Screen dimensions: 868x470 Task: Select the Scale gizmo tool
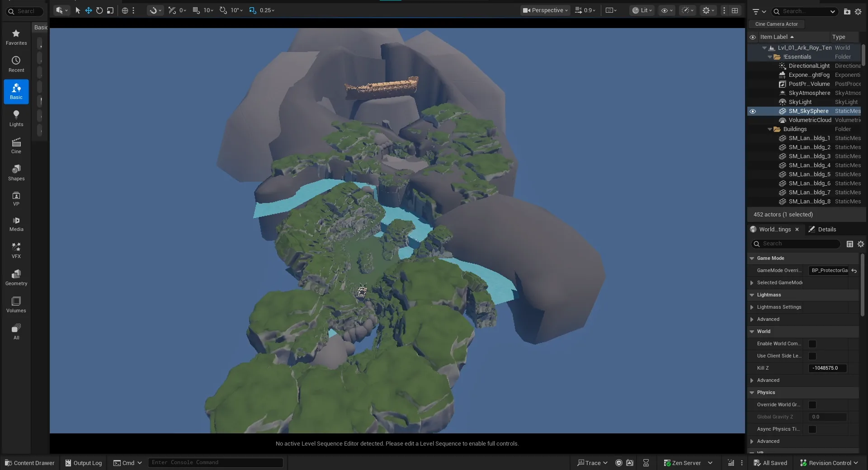point(110,10)
